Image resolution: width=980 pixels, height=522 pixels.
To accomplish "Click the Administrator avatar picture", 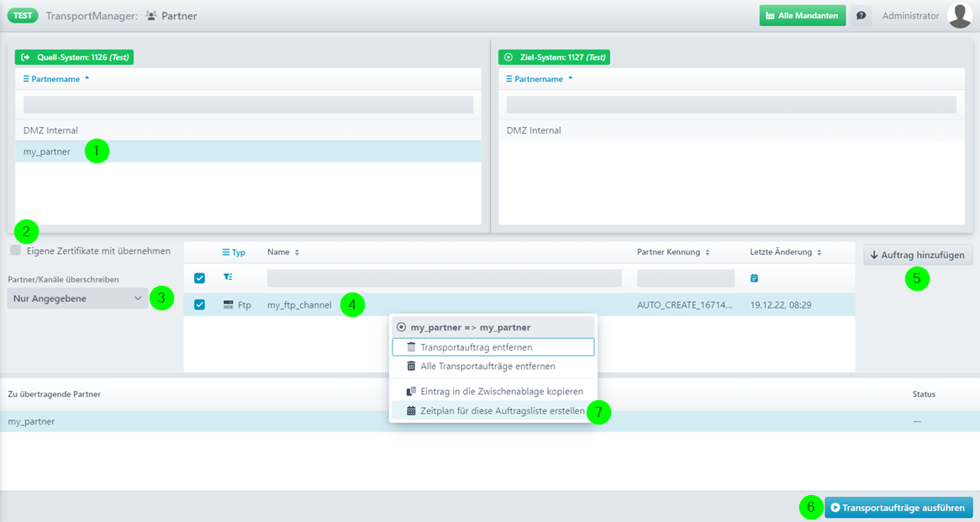I will [x=959, y=16].
